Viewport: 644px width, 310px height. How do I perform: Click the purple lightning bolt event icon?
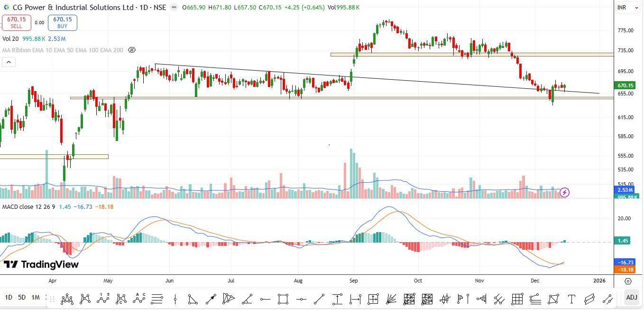click(x=564, y=192)
